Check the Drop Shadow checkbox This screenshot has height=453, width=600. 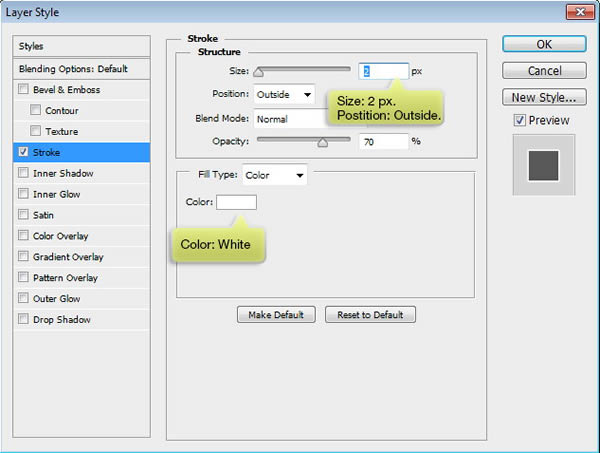coord(23,320)
